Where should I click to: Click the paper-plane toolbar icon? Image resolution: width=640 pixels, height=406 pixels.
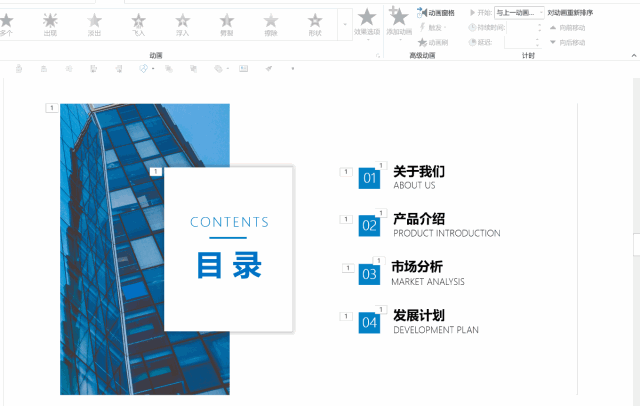point(269,69)
